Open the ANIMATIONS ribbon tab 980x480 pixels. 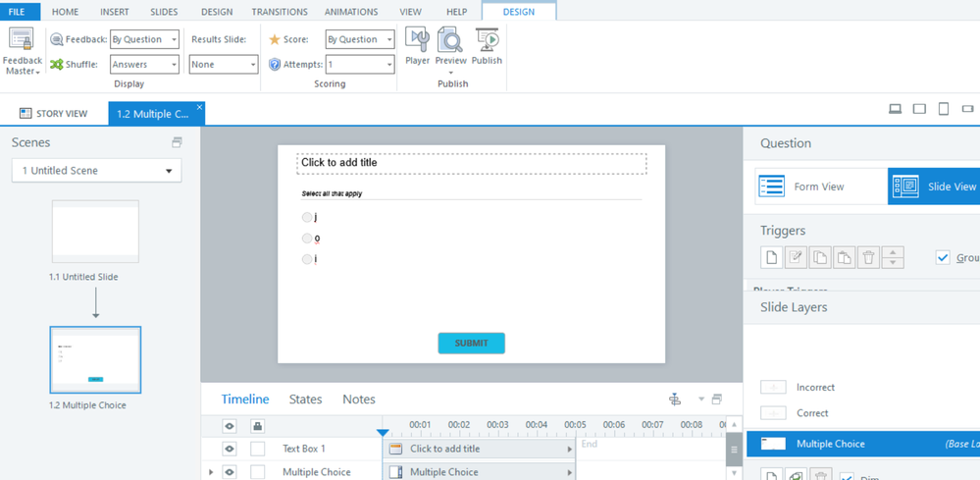(351, 11)
